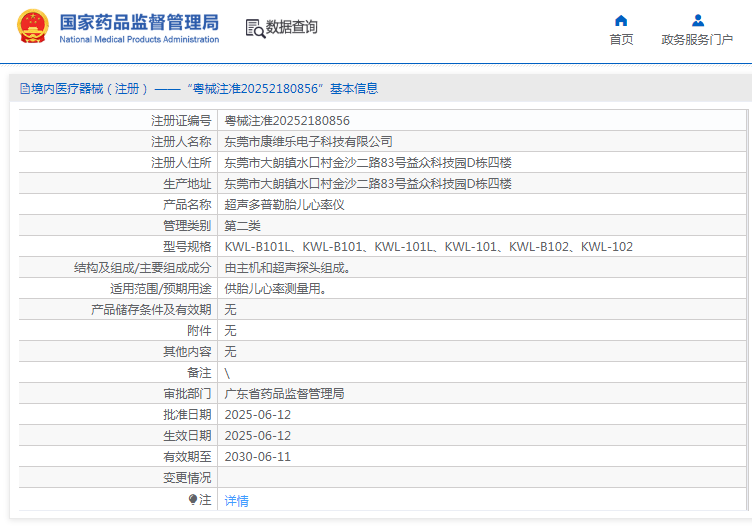Click the model specification KWL-B101L value row
752x526 pixels.
tap(428, 247)
